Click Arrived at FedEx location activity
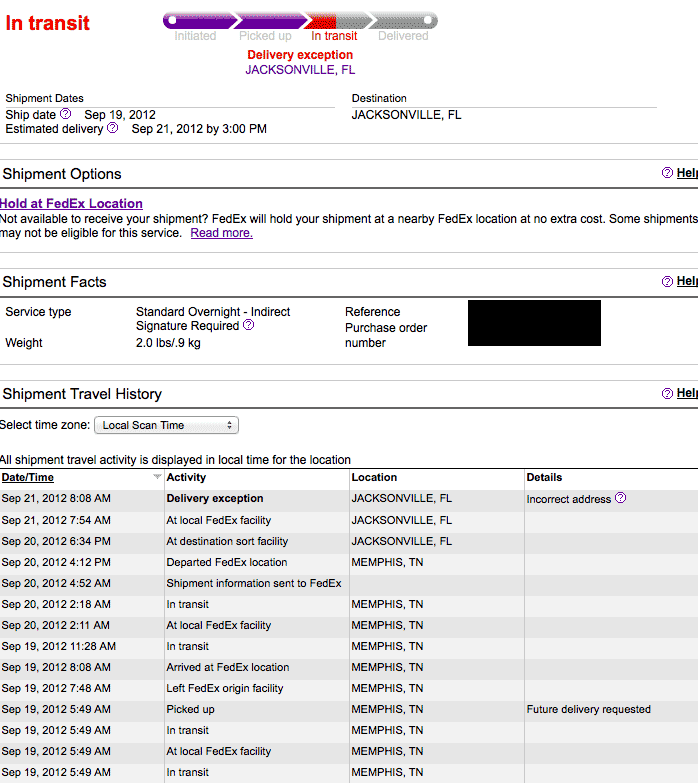 [228, 667]
